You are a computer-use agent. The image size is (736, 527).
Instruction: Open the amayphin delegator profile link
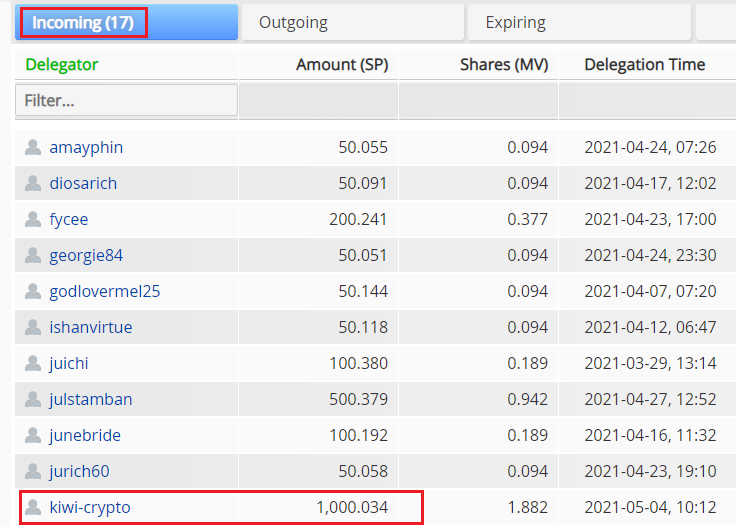click(x=86, y=147)
